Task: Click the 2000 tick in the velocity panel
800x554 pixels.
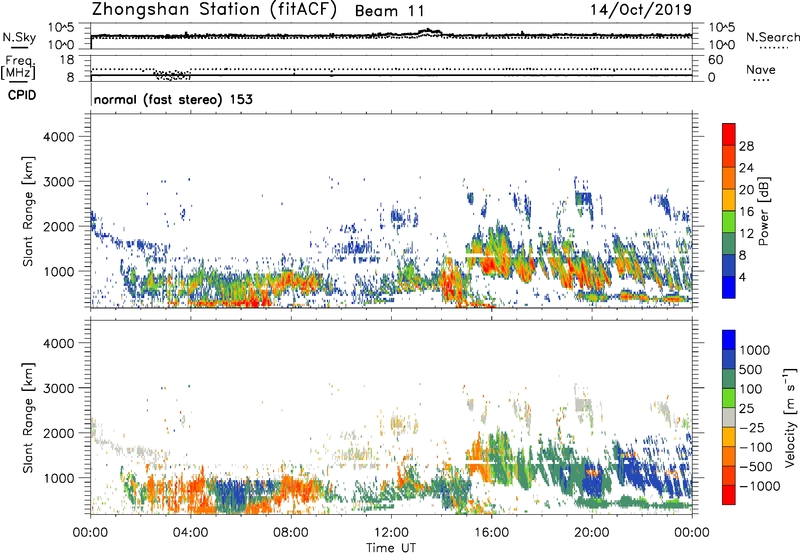Action: 59,433
